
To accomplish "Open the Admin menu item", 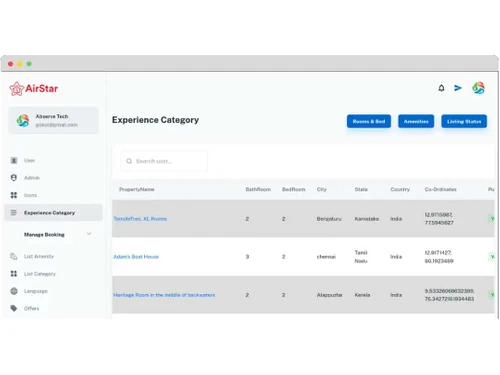I will tap(32, 178).
